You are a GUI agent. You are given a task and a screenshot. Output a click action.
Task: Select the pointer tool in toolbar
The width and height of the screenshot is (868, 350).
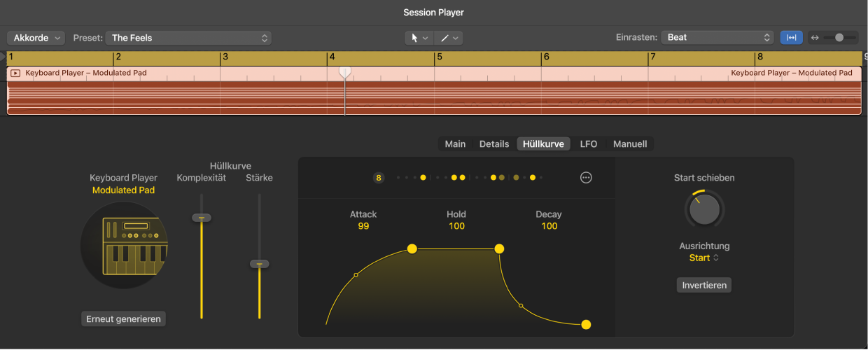[x=415, y=38]
